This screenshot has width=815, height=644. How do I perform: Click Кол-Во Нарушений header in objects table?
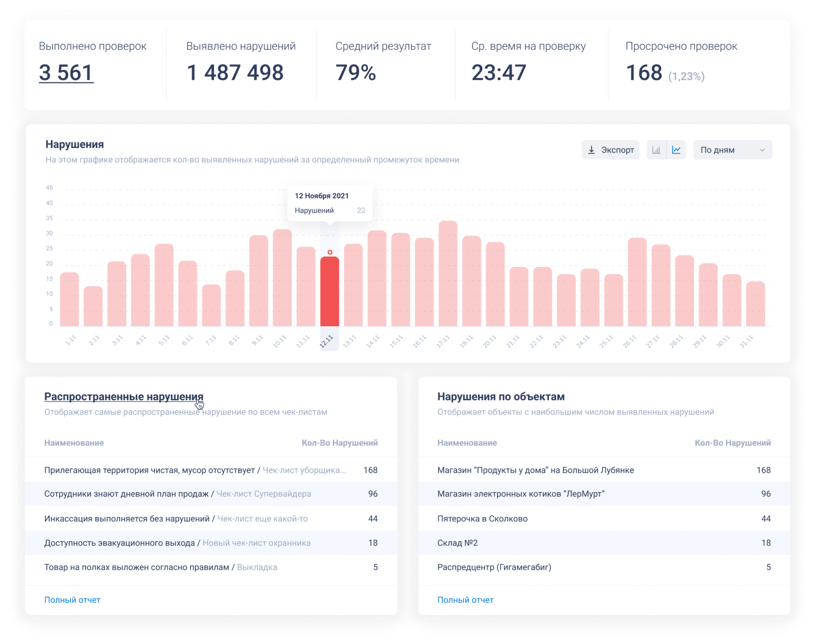(732, 443)
